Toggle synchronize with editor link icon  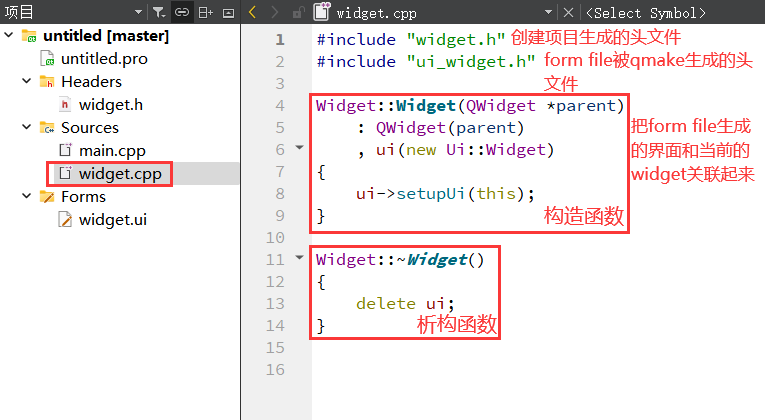pyautogui.click(x=182, y=12)
